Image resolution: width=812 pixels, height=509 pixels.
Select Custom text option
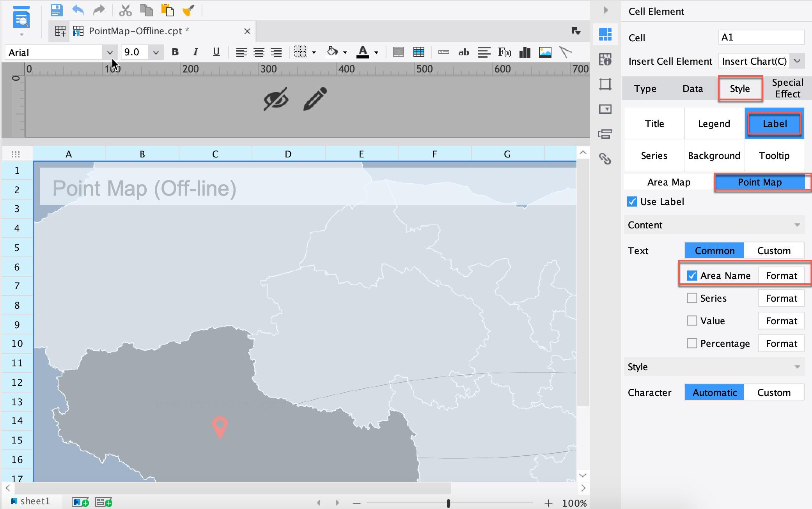[x=774, y=251]
